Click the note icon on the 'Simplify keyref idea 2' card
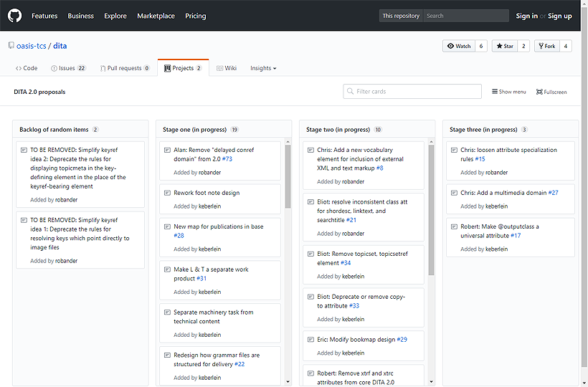This screenshot has height=387, width=588. [24, 150]
